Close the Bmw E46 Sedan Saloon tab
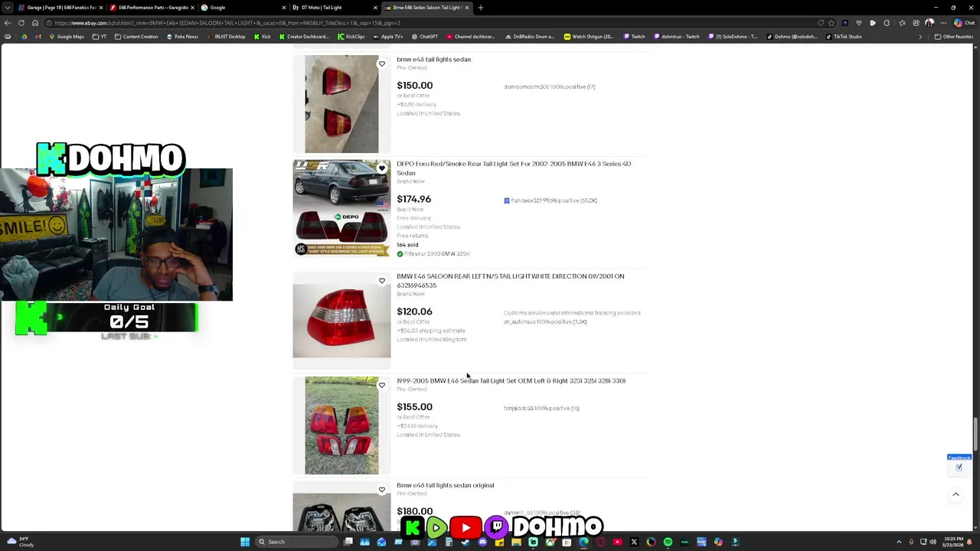 (x=466, y=8)
